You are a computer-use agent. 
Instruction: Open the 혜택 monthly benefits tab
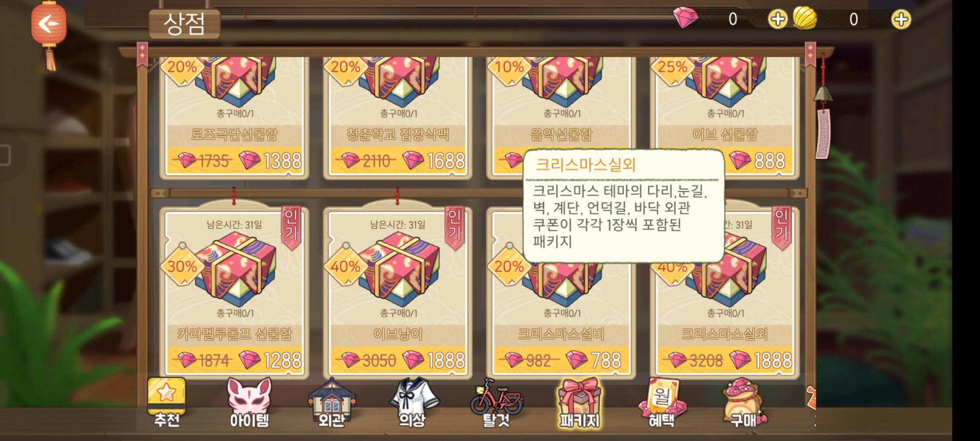[x=661, y=402]
